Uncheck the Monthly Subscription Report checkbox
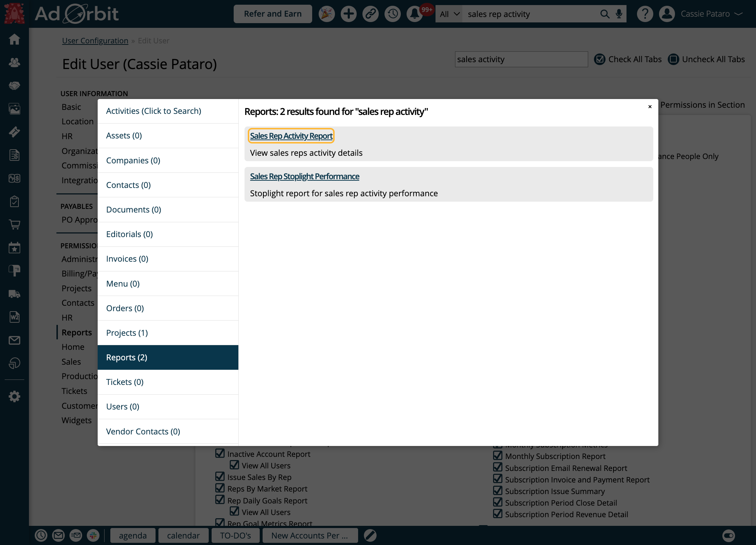Viewport: 756px width, 545px height. click(498, 456)
